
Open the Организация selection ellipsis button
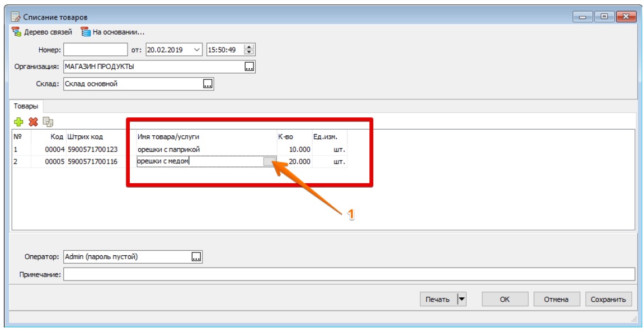point(250,67)
